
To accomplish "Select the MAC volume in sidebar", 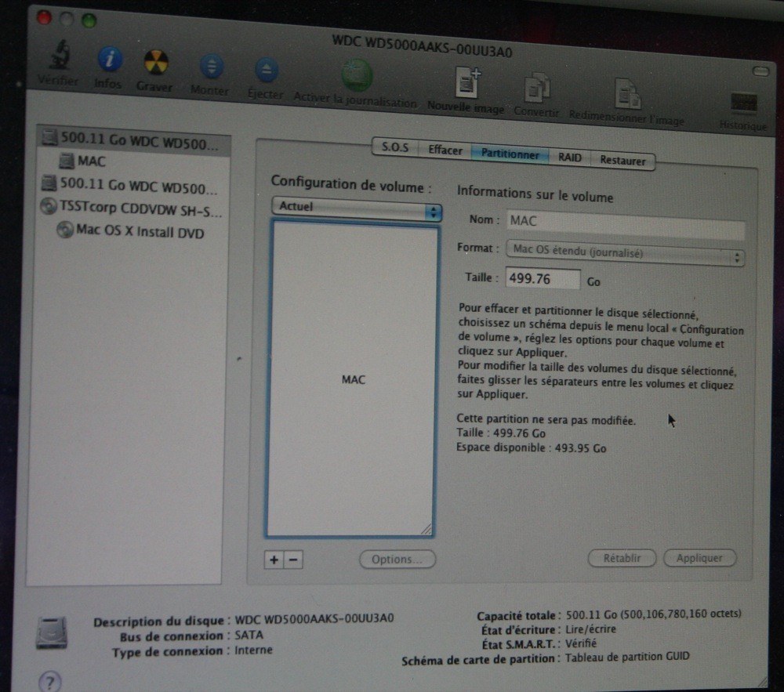I will (82, 161).
